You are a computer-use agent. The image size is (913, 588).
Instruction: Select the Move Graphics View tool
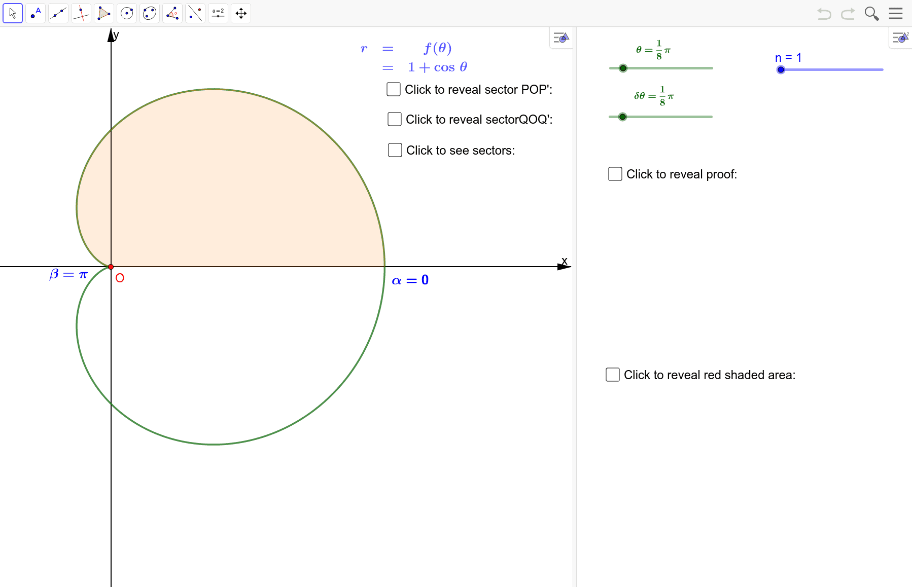(x=241, y=13)
